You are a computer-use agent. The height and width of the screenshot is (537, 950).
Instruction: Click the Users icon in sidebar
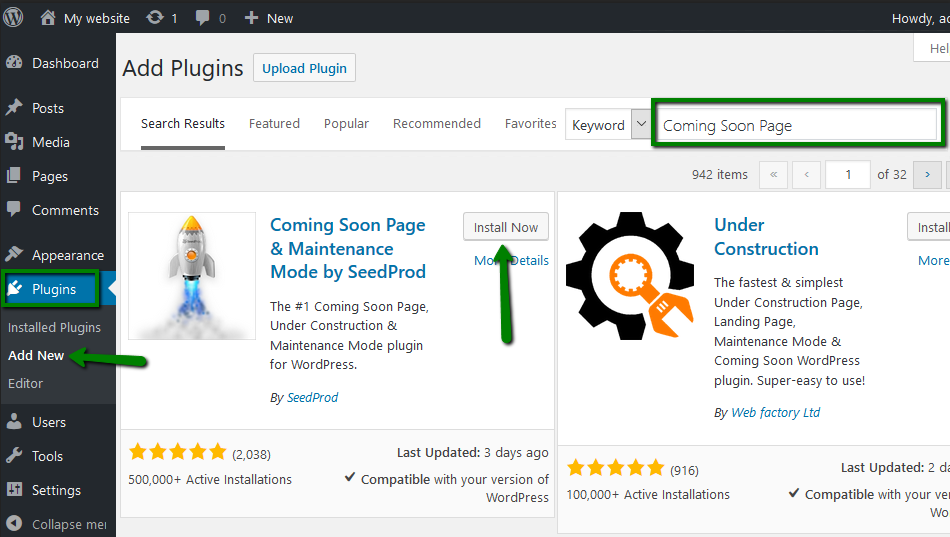(x=14, y=421)
